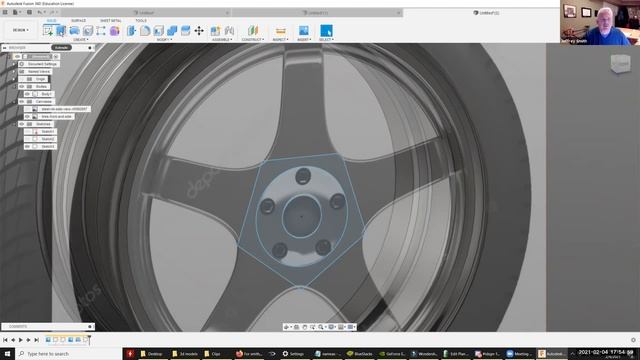Toggle visibility eye of Sketches folder
This screenshot has width=640, height=360.
tap(22, 124)
